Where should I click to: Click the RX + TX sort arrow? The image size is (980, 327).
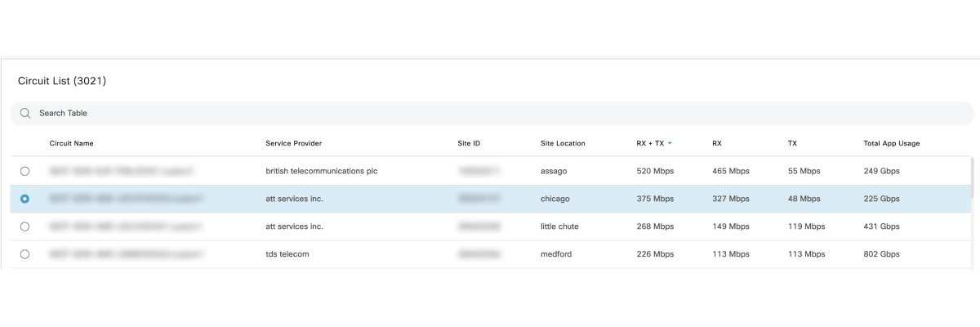tap(670, 144)
